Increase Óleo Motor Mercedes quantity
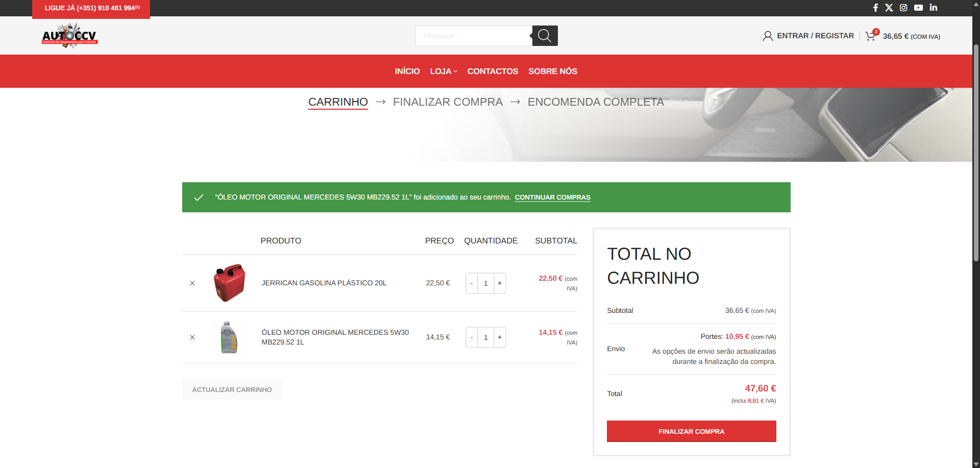 point(500,337)
